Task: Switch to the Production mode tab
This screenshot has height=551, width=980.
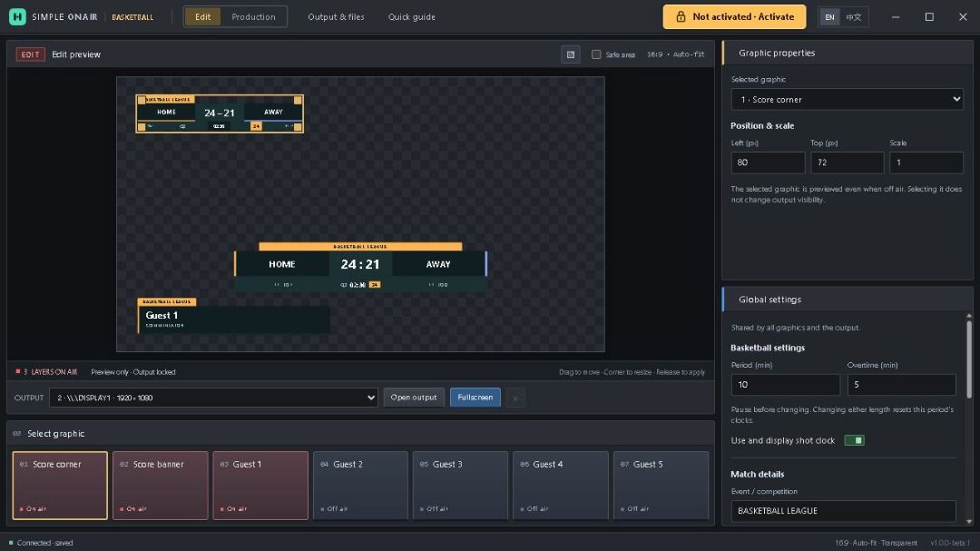Action: point(253,17)
